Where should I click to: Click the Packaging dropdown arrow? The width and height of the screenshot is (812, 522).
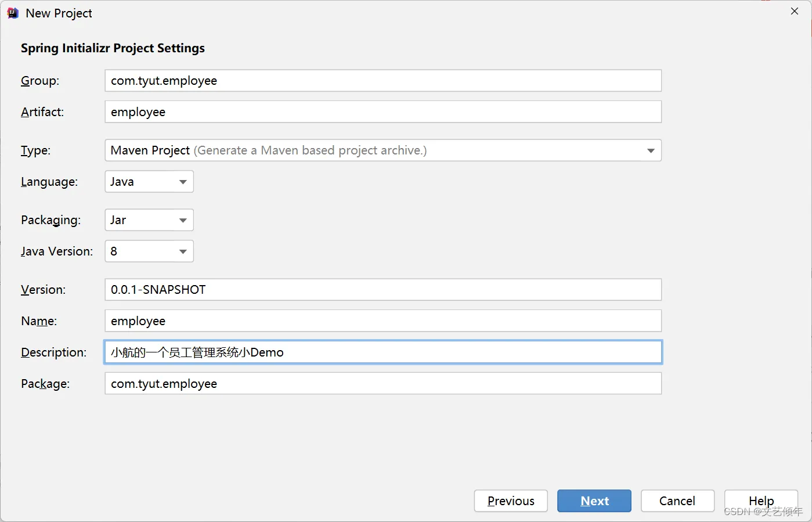click(x=183, y=221)
